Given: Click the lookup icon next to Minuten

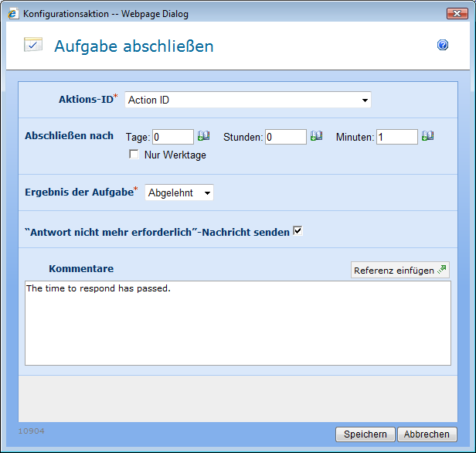Looking at the screenshot, I should [427, 137].
